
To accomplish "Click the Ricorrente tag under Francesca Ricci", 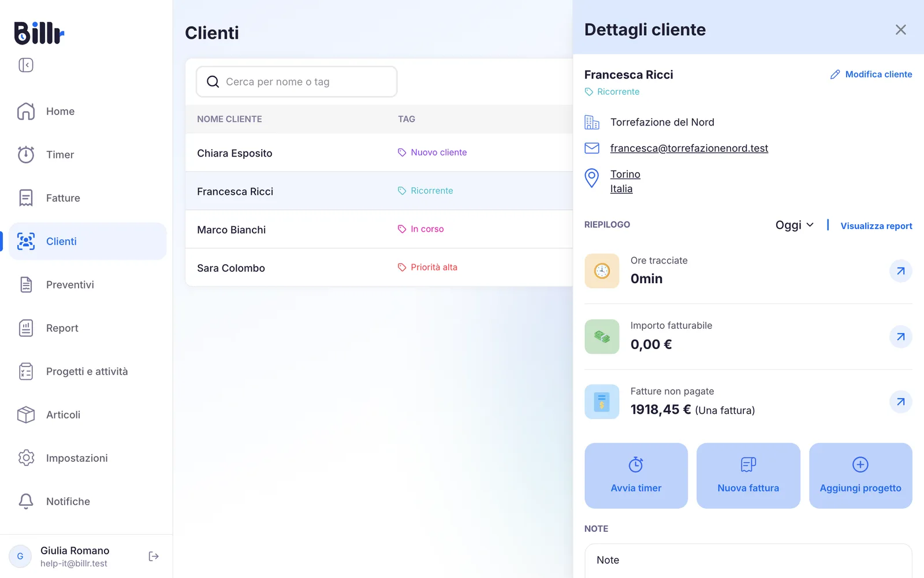I will 612,92.
